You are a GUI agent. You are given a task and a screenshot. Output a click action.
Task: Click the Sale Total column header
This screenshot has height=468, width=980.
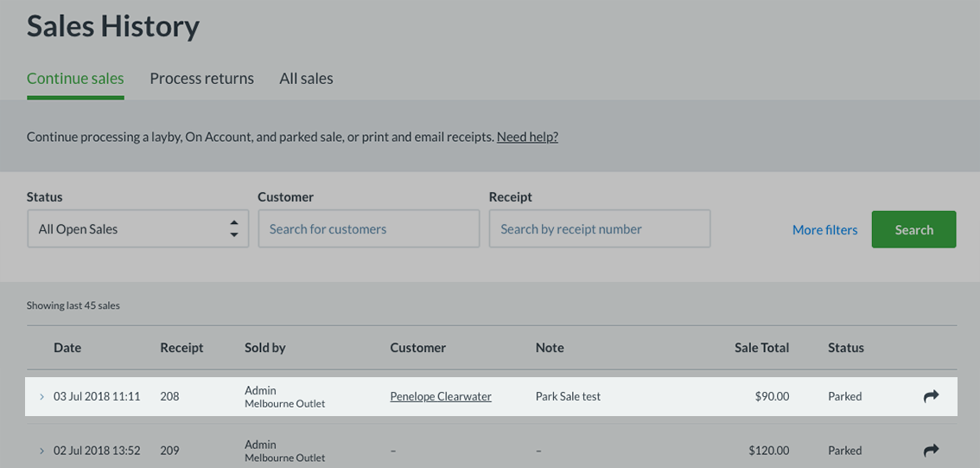(761, 348)
